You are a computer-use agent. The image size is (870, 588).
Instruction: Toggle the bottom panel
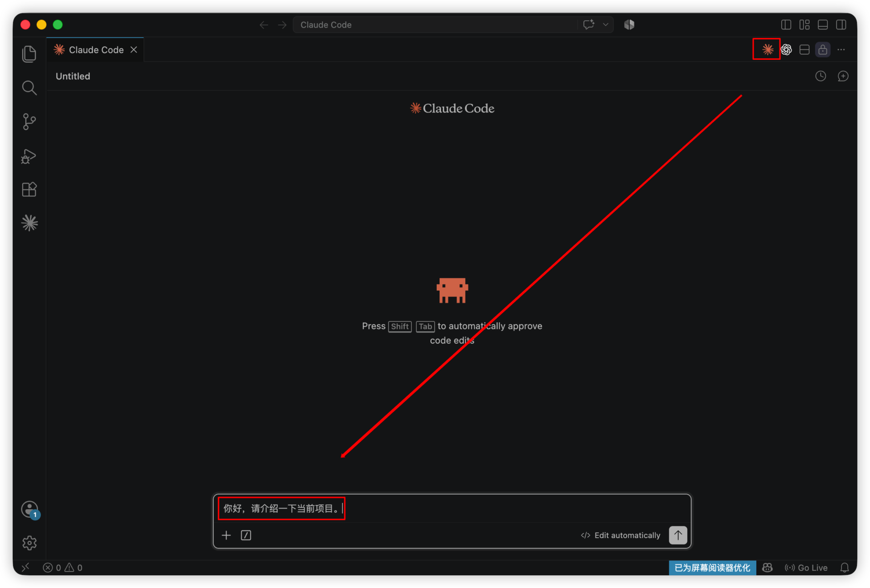click(823, 24)
